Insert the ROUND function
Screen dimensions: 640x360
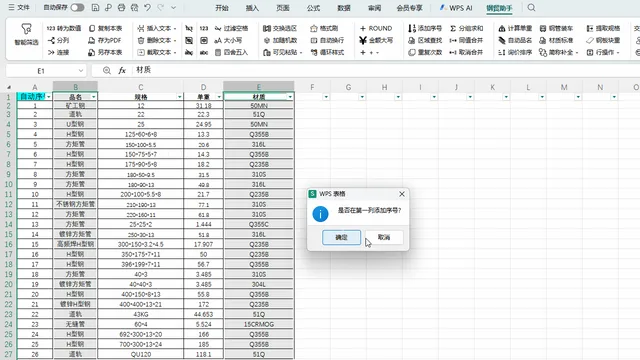[x=376, y=28]
